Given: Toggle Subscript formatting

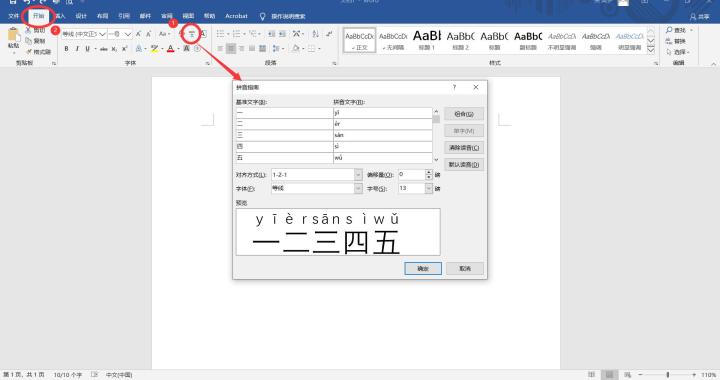Looking at the screenshot, I should (114, 49).
